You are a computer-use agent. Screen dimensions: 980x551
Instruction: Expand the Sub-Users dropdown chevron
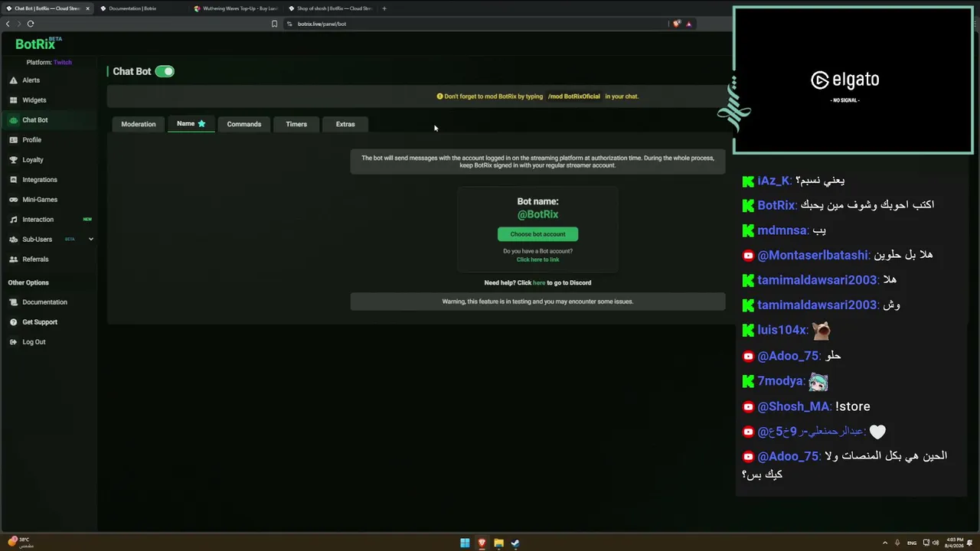tap(91, 240)
